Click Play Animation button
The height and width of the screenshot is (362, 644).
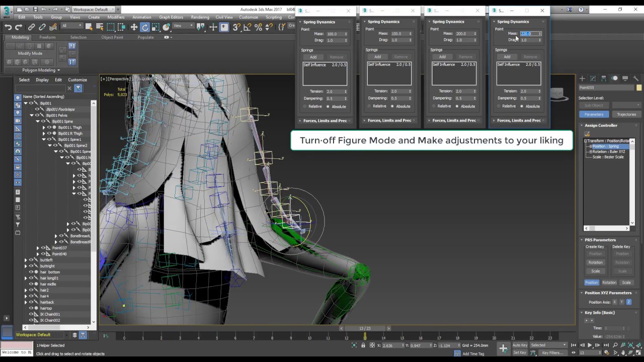(x=590, y=345)
